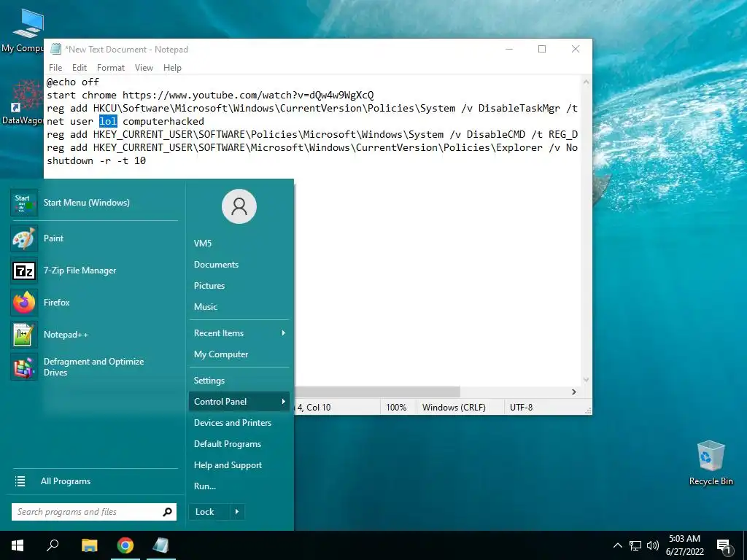
Task: Open volume control tray icon
Action: coord(653,545)
